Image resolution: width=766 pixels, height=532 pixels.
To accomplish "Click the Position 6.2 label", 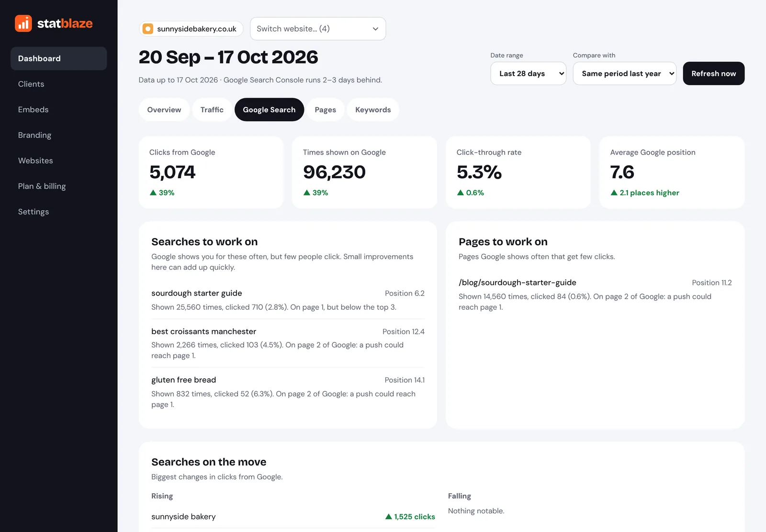I will tap(405, 293).
